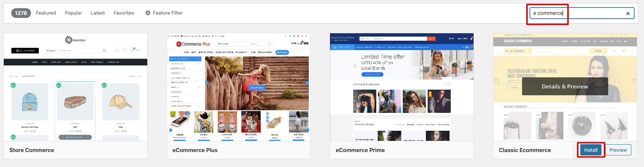Image resolution: width=644 pixels, height=167 pixels.
Task: Select the eCommerce Prime theme title
Action: tap(360, 150)
